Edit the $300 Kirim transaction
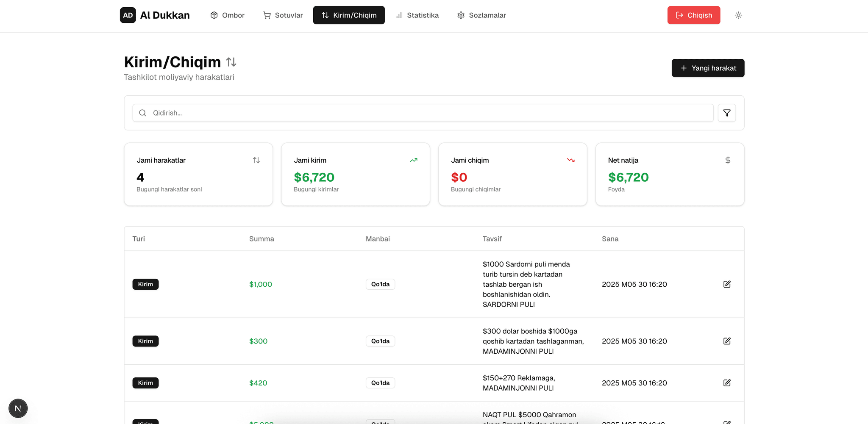 click(726, 341)
